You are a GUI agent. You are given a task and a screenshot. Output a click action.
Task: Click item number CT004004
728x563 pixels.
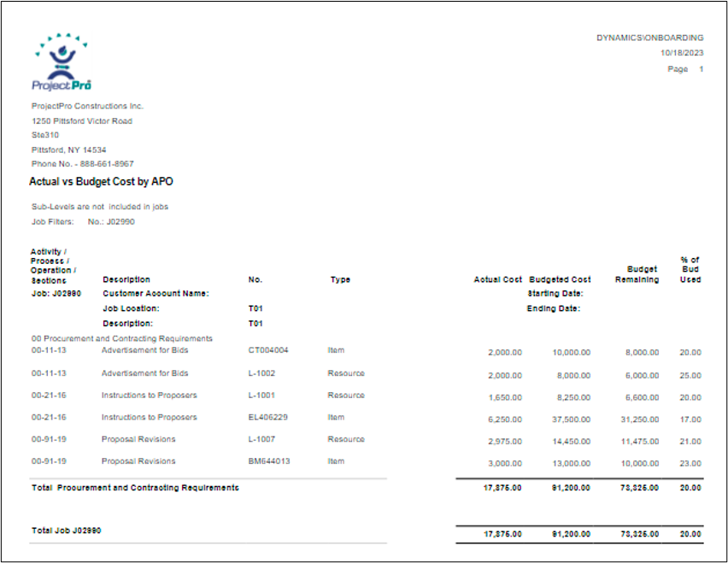[x=268, y=350]
